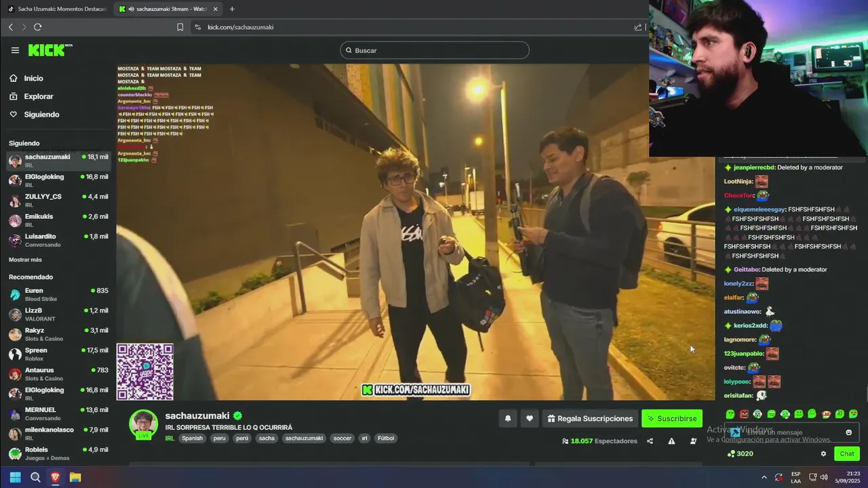
Task: Open Emikukis channel in sidebar
Action: (x=58, y=220)
